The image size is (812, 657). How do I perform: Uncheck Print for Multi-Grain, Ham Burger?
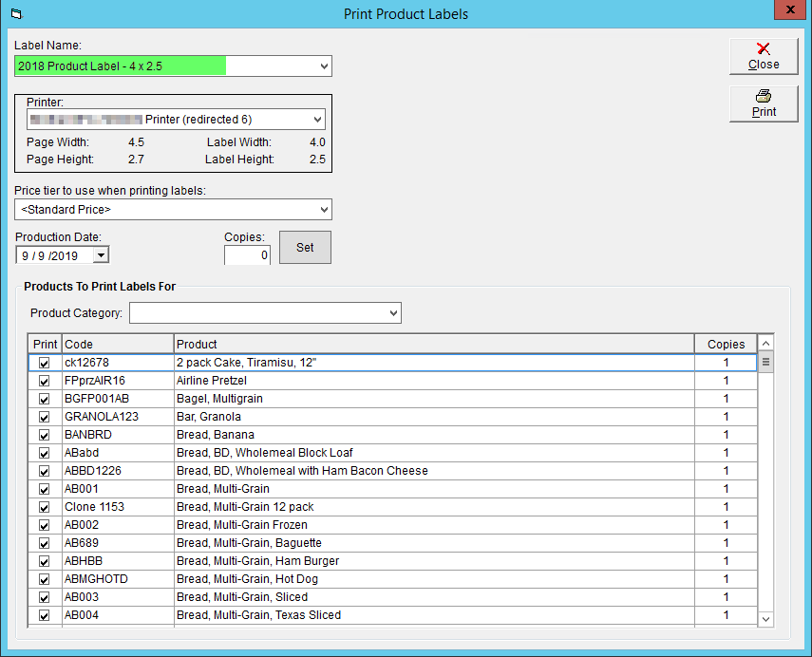pyautogui.click(x=44, y=561)
